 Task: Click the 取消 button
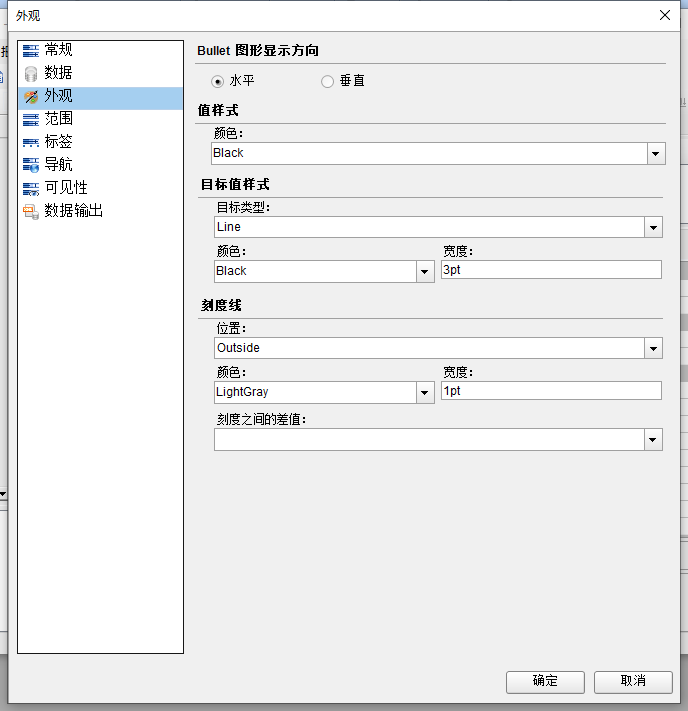point(633,682)
